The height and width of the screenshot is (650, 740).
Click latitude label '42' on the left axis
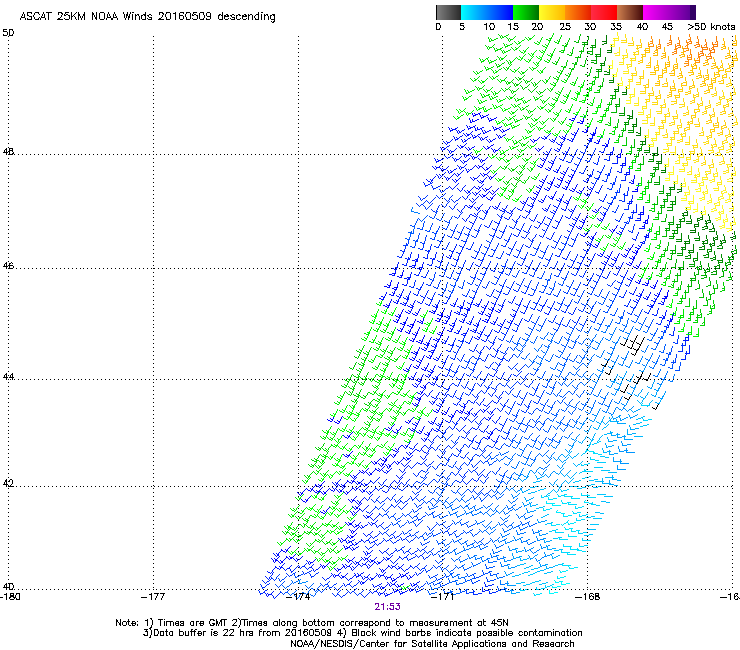(8, 484)
